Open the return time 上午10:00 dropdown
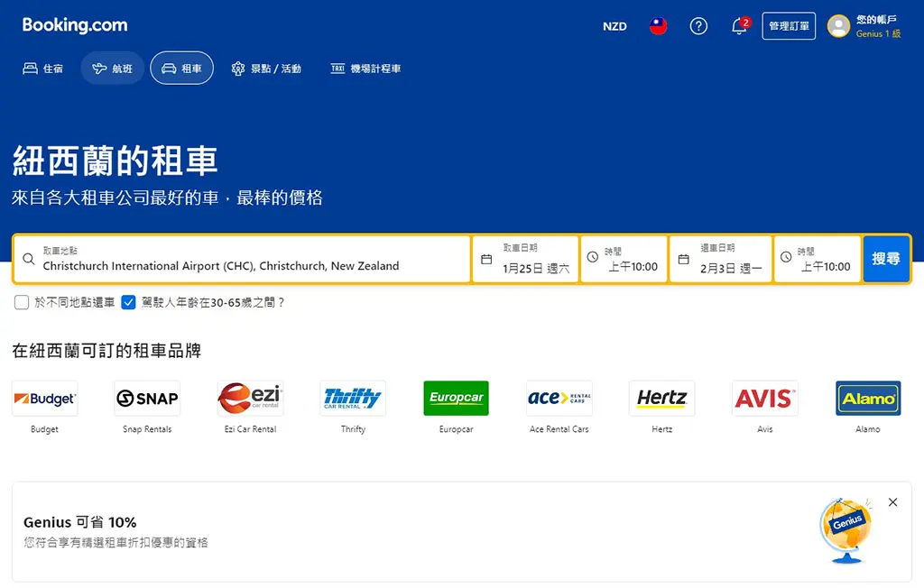Image resolution: width=924 pixels, height=588 pixels. pos(818,259)
